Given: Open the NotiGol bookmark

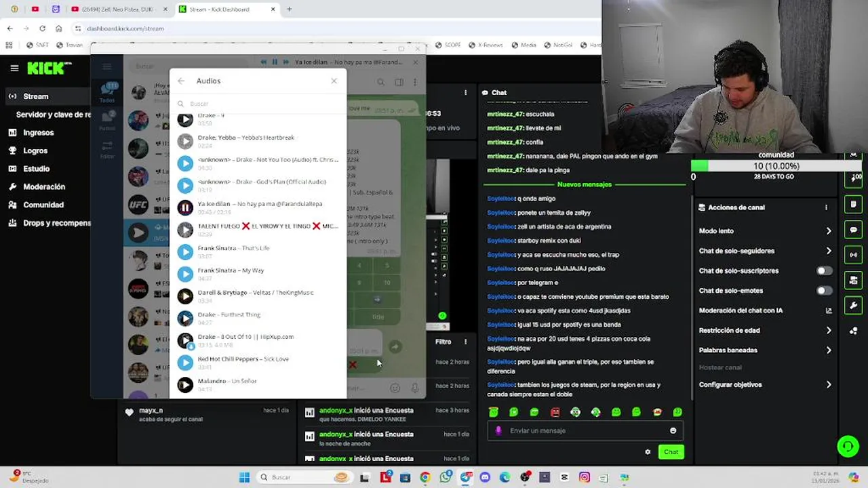Looking at the screenshot, I should pyautogui.click(x=558, y=45).
